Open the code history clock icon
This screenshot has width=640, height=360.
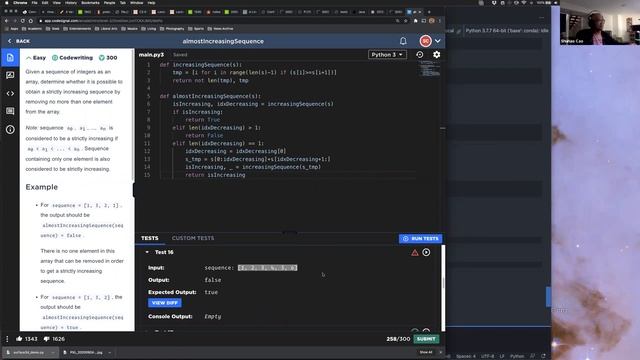click(420, 54)
